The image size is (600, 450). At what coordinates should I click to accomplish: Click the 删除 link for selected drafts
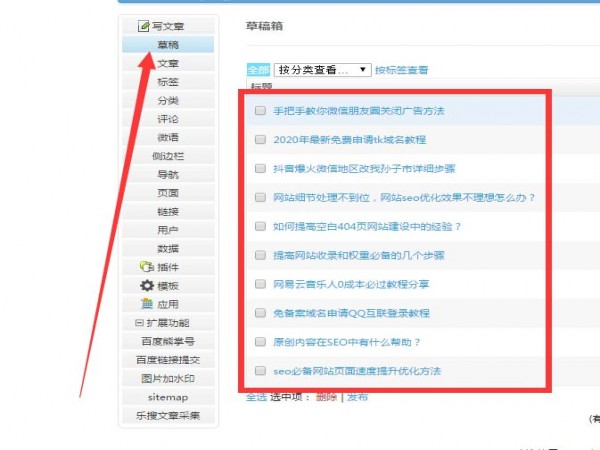click(x=326, y=397)
